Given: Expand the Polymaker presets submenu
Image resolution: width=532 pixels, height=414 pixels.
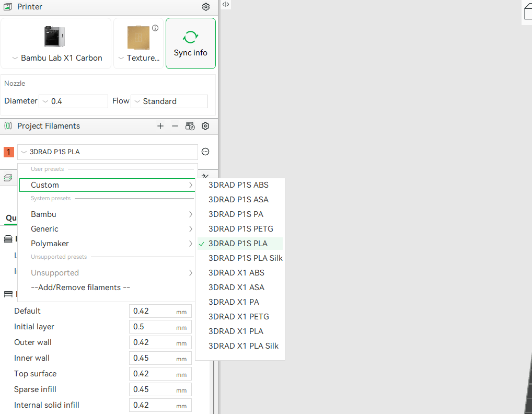Looking at the screenshot, I should tap(107, 244).
